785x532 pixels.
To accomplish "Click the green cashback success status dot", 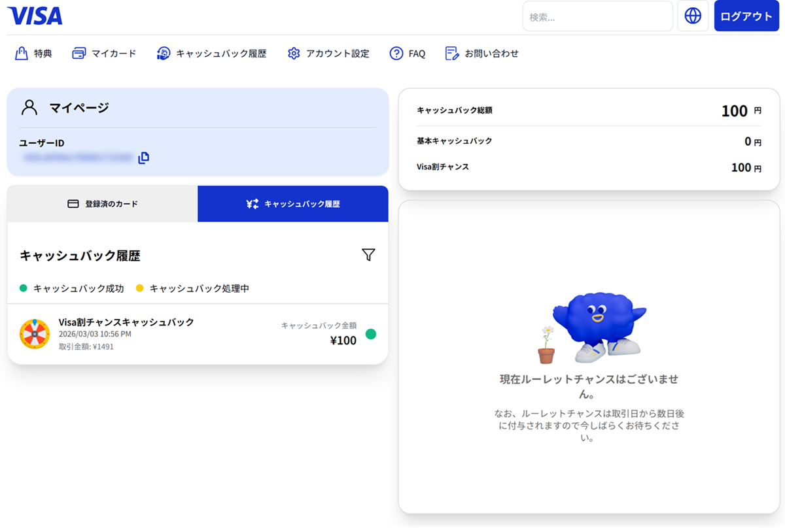I will [370, 334].
